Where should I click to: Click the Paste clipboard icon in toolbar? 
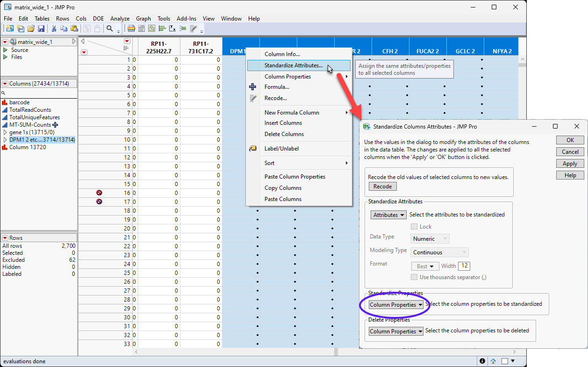coord(74,29)
